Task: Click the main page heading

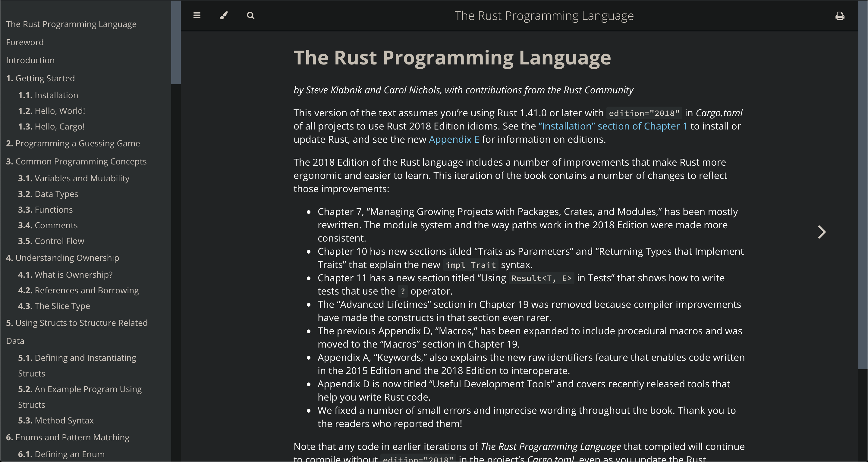Action: (452, 58)
